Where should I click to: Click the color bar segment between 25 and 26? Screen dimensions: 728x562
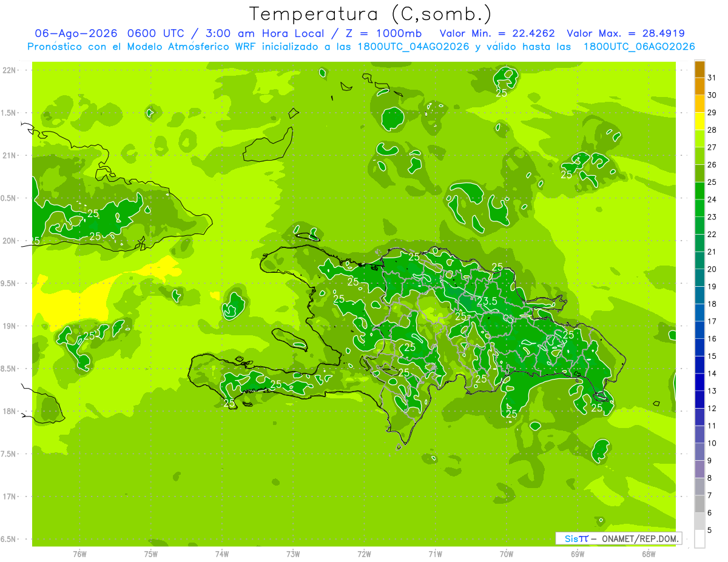(x=699, y=173)
